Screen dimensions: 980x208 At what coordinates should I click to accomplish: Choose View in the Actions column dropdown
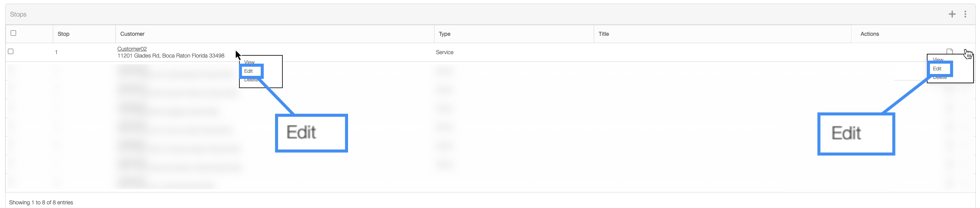[x=938, y=59]
